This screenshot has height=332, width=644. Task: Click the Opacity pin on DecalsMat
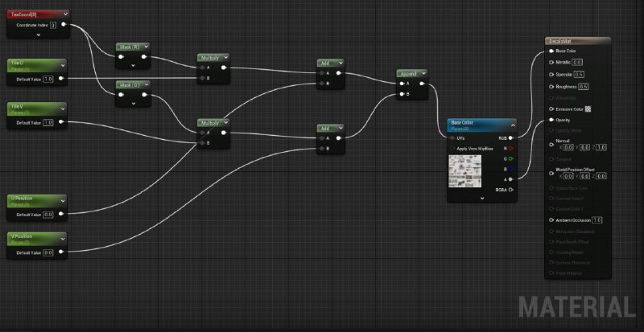click(551, 120)
